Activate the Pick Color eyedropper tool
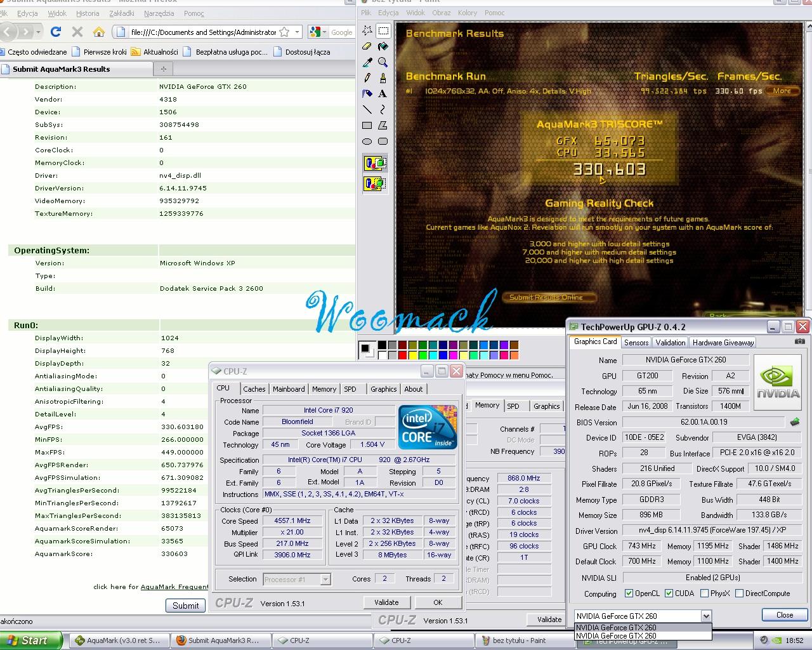812x650 pixels. pos(367,62)
